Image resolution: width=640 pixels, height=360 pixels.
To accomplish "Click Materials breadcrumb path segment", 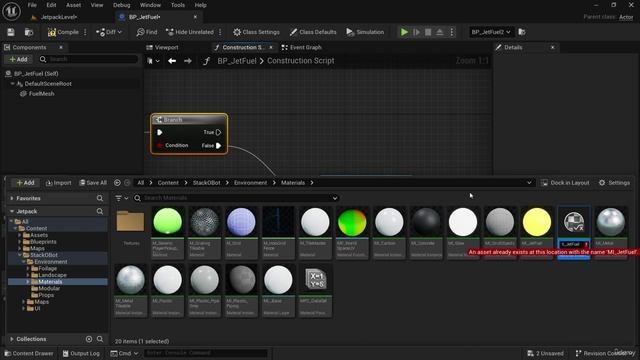I will (293, 183).
